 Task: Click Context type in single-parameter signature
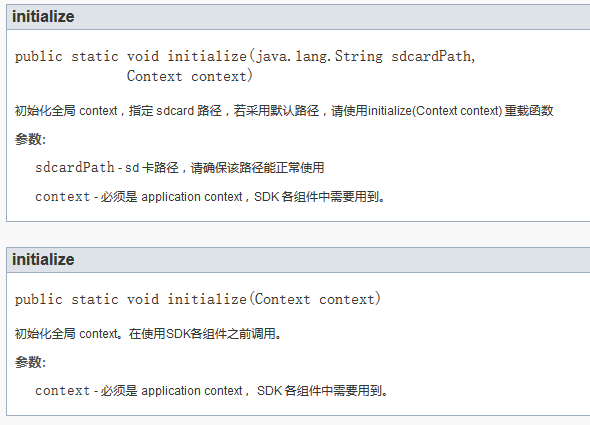coord(282,299)
